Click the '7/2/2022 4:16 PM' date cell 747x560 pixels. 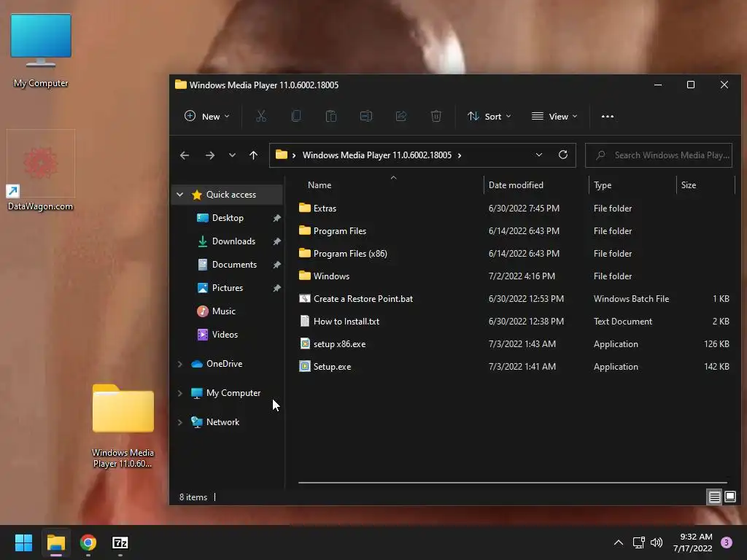pyautogui.click(x=522, y=276)
